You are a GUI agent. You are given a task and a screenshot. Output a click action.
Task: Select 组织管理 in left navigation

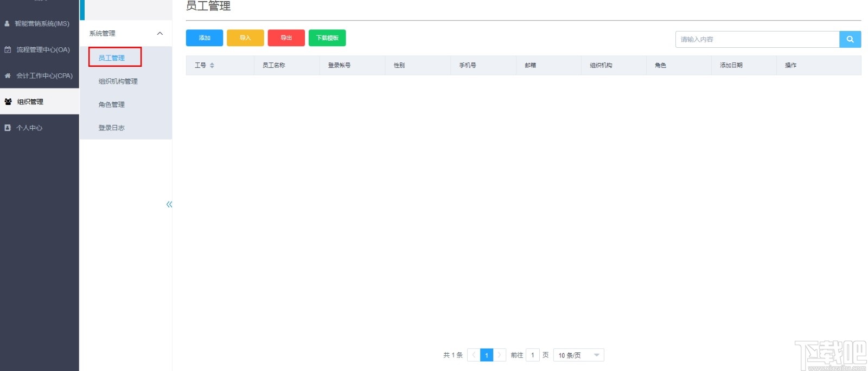[40, 102]
